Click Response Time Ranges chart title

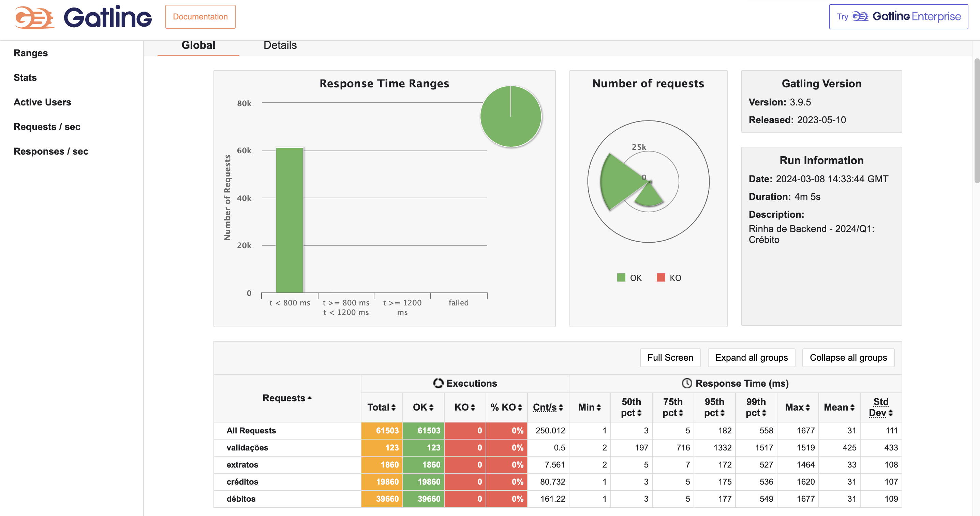(384, 83)
